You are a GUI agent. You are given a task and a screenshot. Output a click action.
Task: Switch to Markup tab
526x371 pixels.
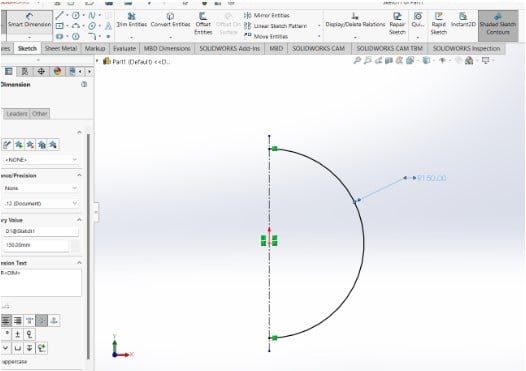pos(95,49)
